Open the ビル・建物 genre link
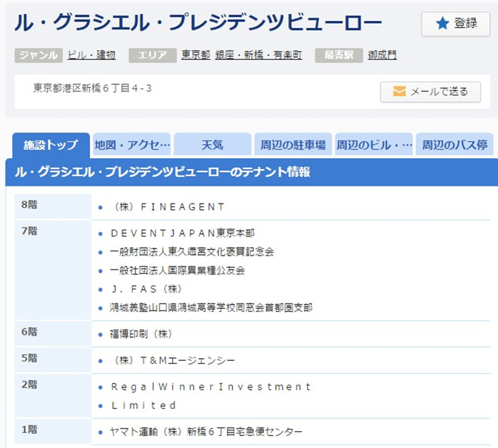This screenshot has height=448, width=498. pos(91,55)
